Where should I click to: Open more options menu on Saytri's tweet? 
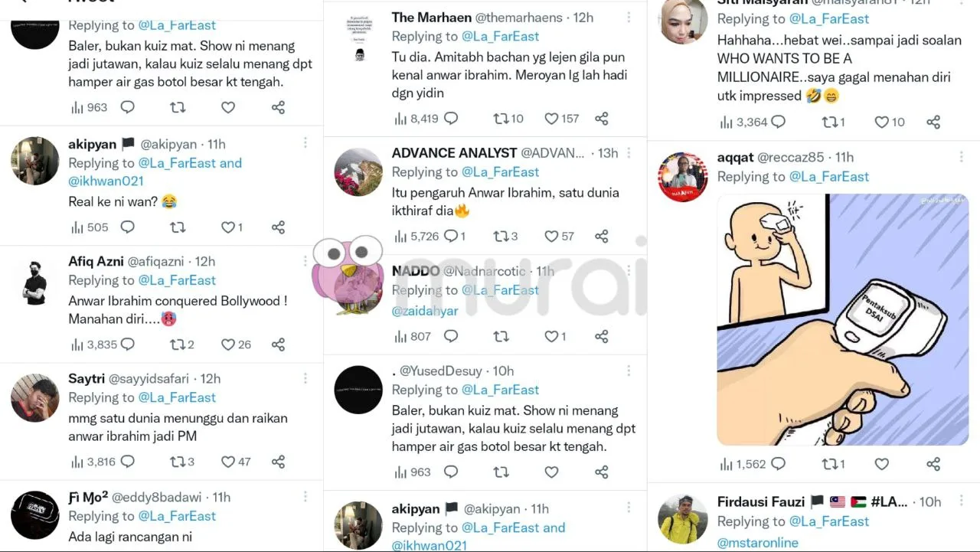305,377
